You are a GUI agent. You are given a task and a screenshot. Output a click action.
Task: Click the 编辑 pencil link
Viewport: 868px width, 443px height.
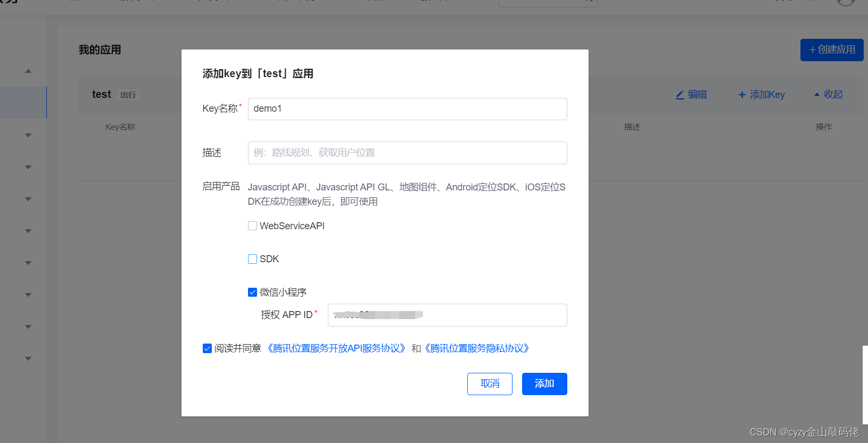coord(691,95)
